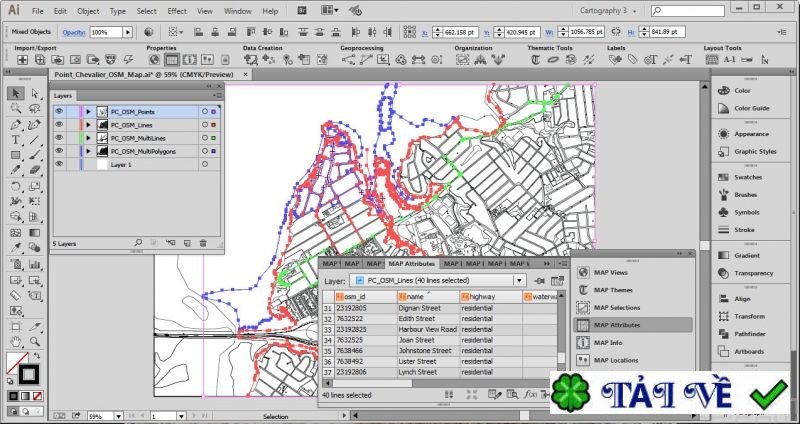Select the Selection tool arrow
The width and height of the screenshot is (800, 424).
pos(14,94)
